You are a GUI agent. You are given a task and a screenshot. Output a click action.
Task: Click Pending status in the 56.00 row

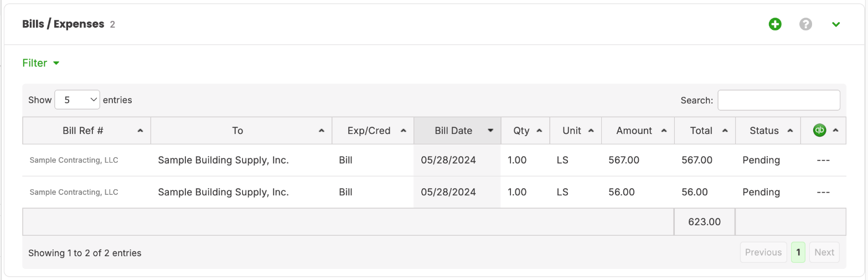(x=761, y=192)
